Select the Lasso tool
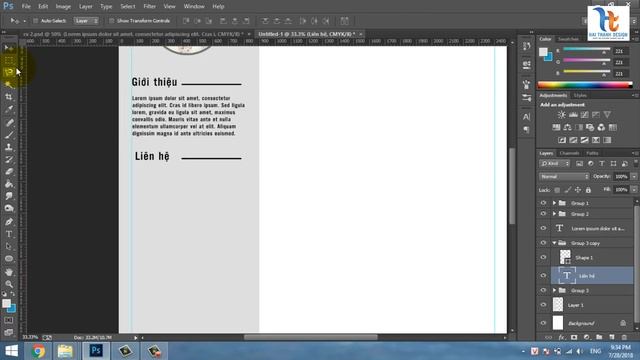 pos(9,72)
